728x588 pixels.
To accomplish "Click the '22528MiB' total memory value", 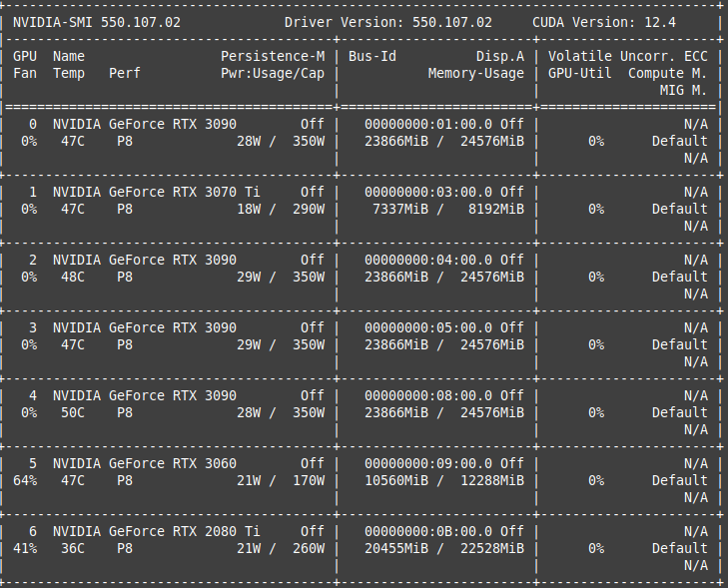I will coord(492,548).
